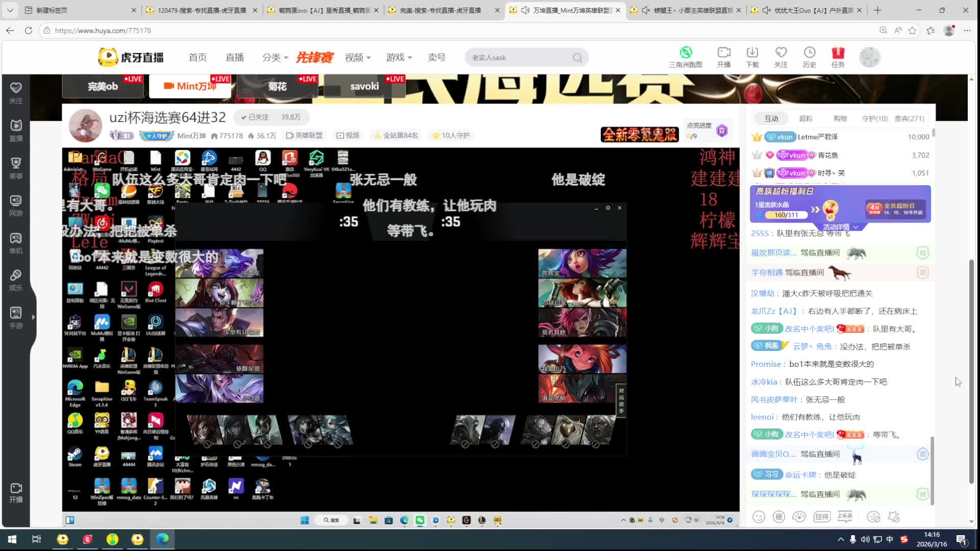Click the chat panel vertical scrollbar

[x=933, y=469]
